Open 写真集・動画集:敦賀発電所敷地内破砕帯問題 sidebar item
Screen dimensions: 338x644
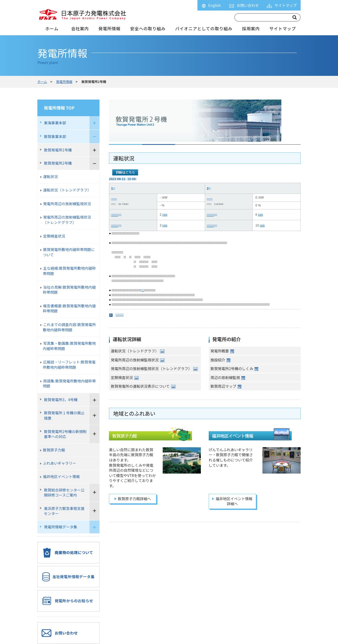coord(68,346)
